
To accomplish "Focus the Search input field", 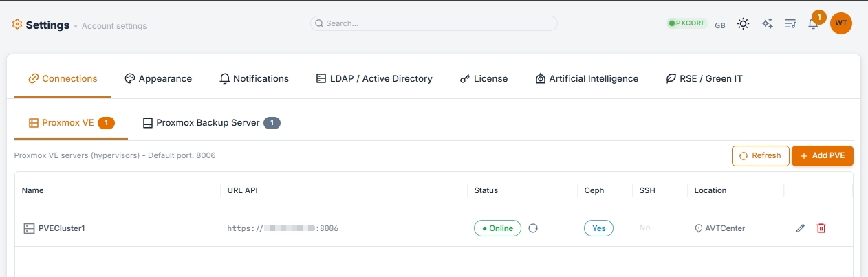I will click(x=433, y=23).
